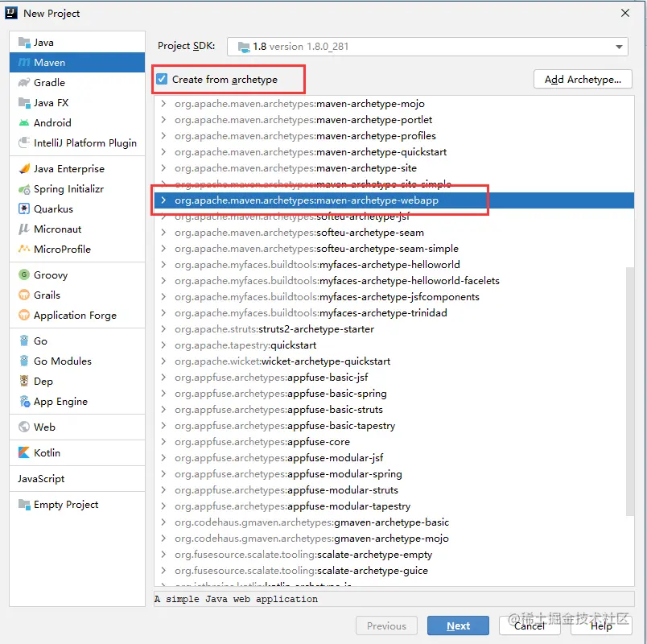Select gmaven-archetype-basic row
The image size is (647, 644).
[x=394, y=522]
